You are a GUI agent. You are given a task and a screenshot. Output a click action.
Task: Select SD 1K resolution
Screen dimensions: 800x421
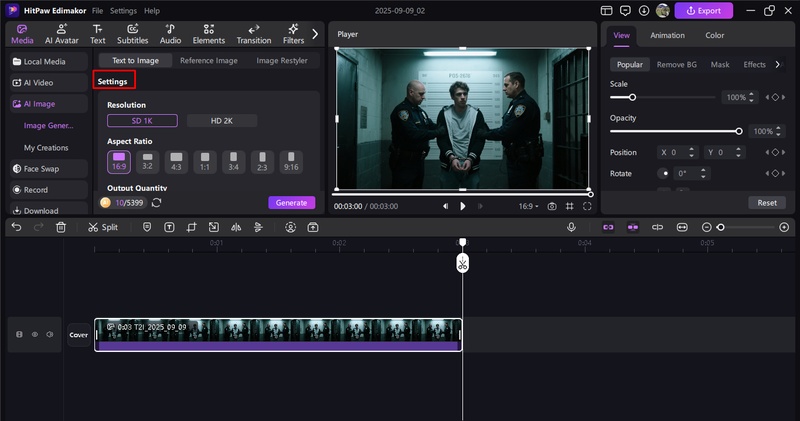(x=142, y=121)
